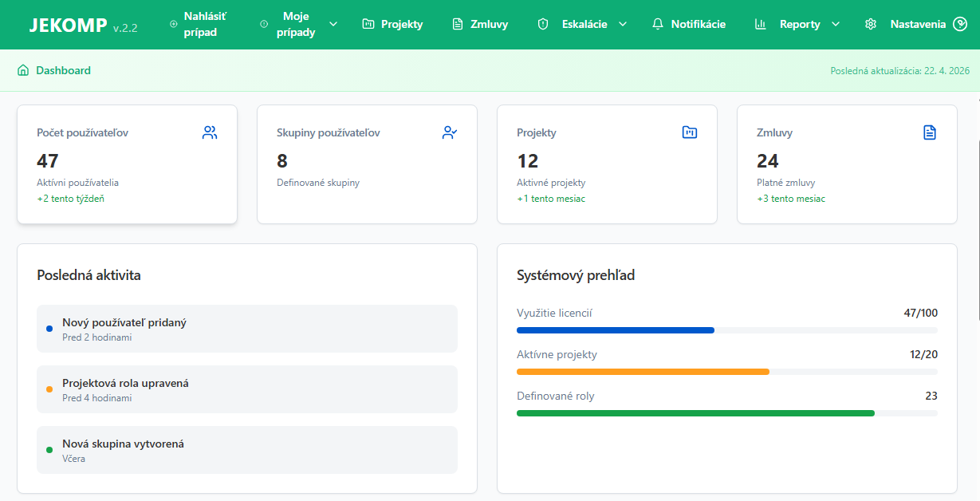The width and height of the screenshot is (980, 501).
Task: Expand the Reporty dropdown
Action: point(836,24)
